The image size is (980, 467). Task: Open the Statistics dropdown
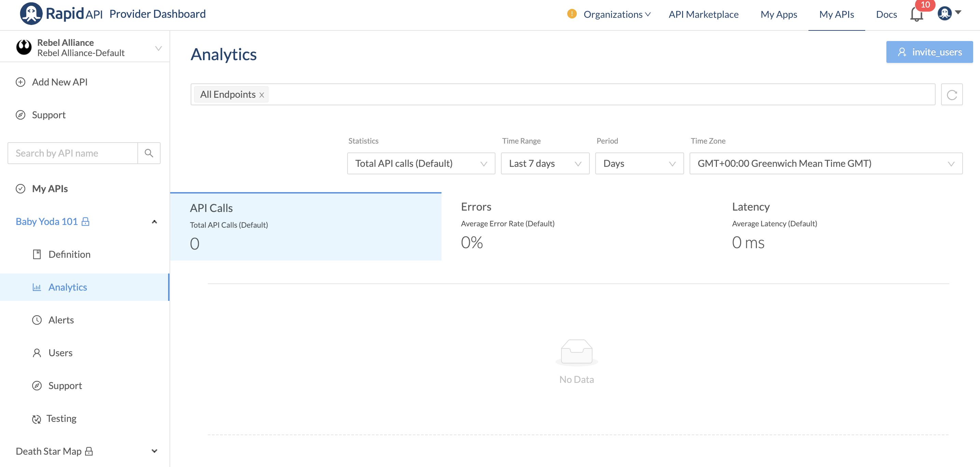421,164
